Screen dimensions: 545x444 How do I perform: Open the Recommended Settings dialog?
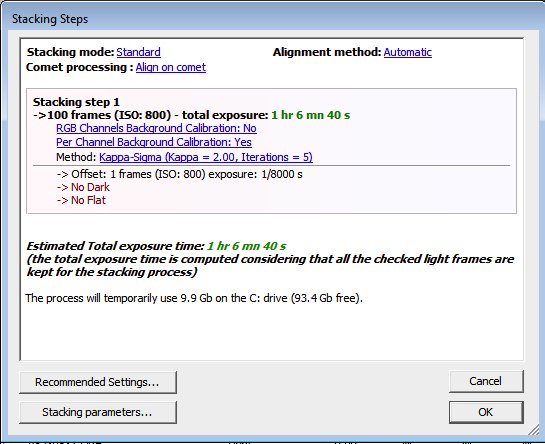[x=98, y=382]
